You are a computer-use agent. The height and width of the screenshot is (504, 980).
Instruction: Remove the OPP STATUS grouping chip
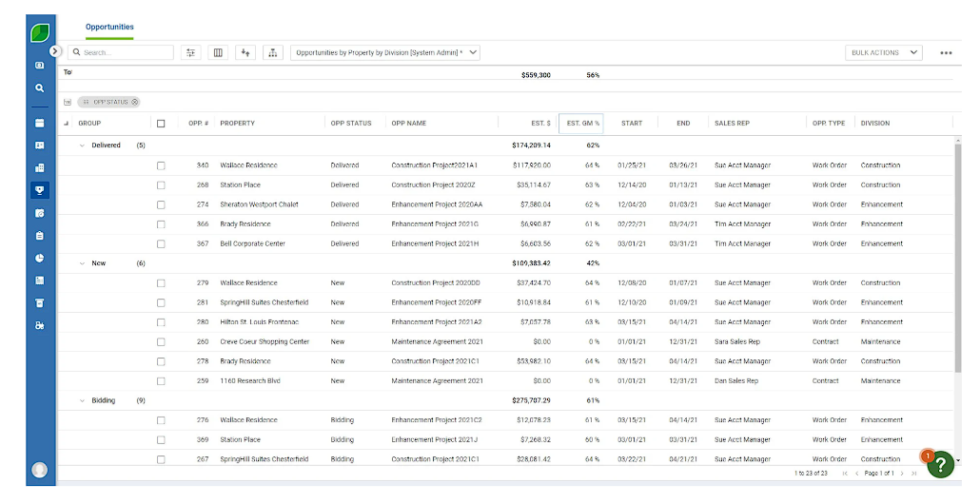[x=135, y=102]
